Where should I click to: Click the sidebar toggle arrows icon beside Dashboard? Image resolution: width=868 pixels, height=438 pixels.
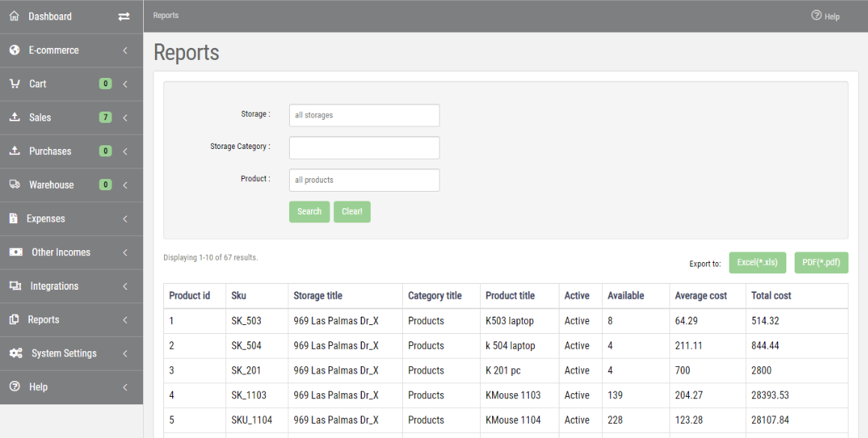click(x=124, y=16)
